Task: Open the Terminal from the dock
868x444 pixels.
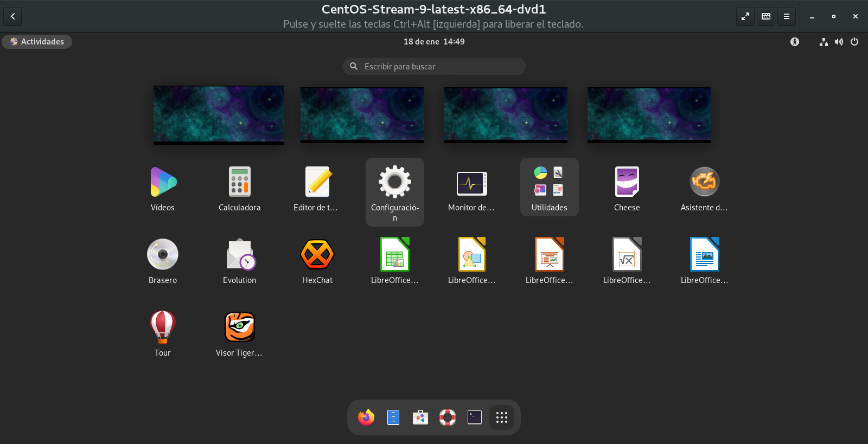Action: click(x=475, y=417)
